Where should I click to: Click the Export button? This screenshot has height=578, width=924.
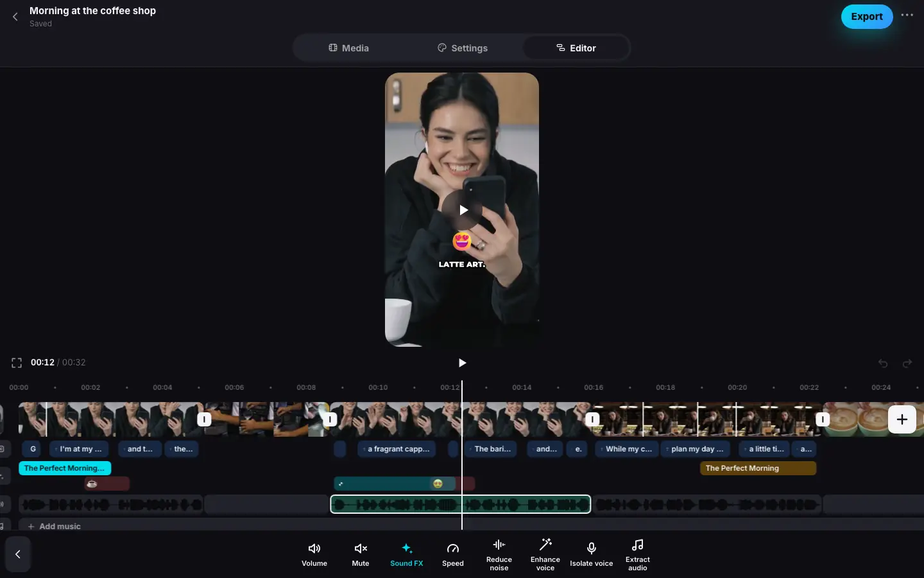[x=867, y=17]
